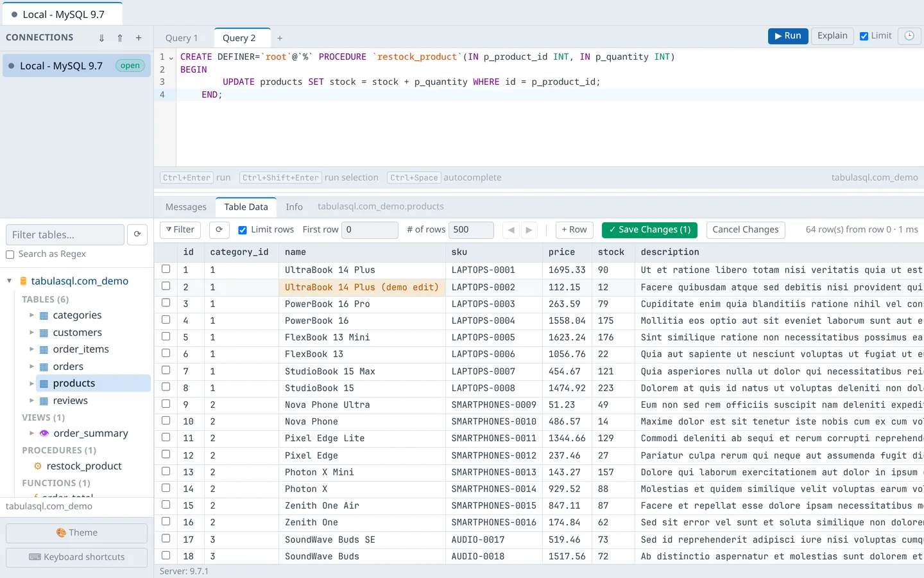Click the order_items table icon
924x578 pixels.
point(44,349)
